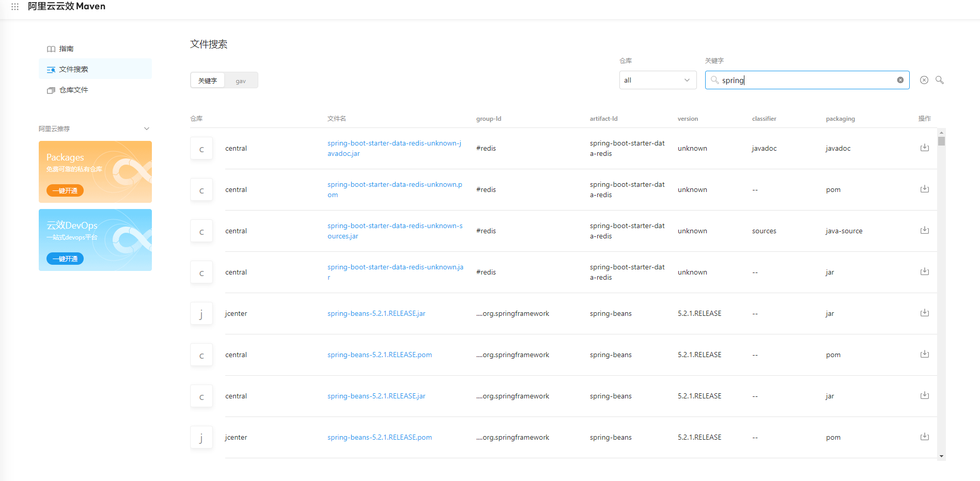Click the group-Id column header
The height and width of the screenshot is (481, 980).
tap(489, 119)
